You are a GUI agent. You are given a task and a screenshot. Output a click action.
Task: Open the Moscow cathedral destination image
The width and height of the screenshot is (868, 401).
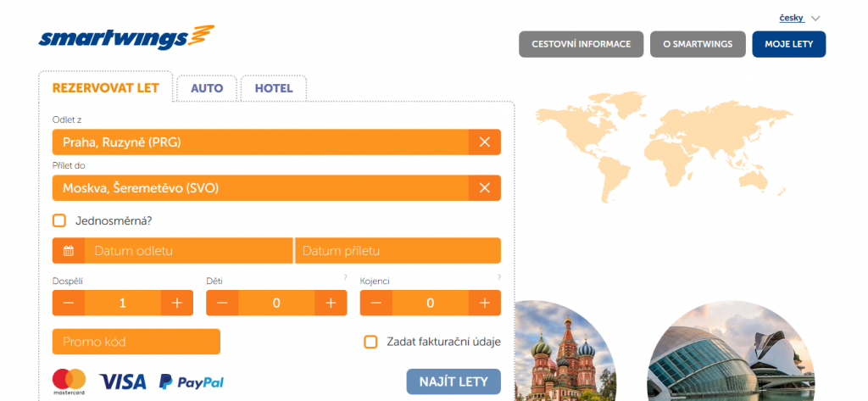565,351
